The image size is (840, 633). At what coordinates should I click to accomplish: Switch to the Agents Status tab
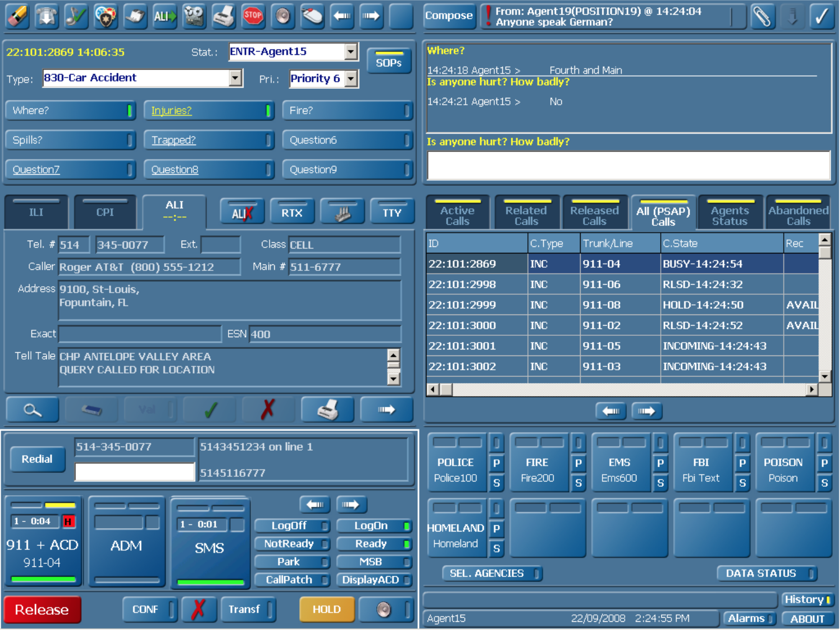point(730,215)
